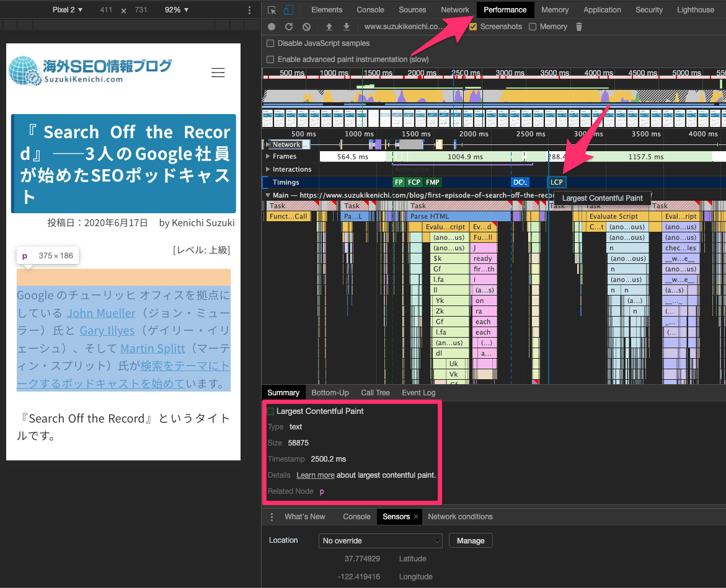Click the device height field showing 731
Image resolution: width=726 pixels, height=588 pixels.
tap(141, 10)
